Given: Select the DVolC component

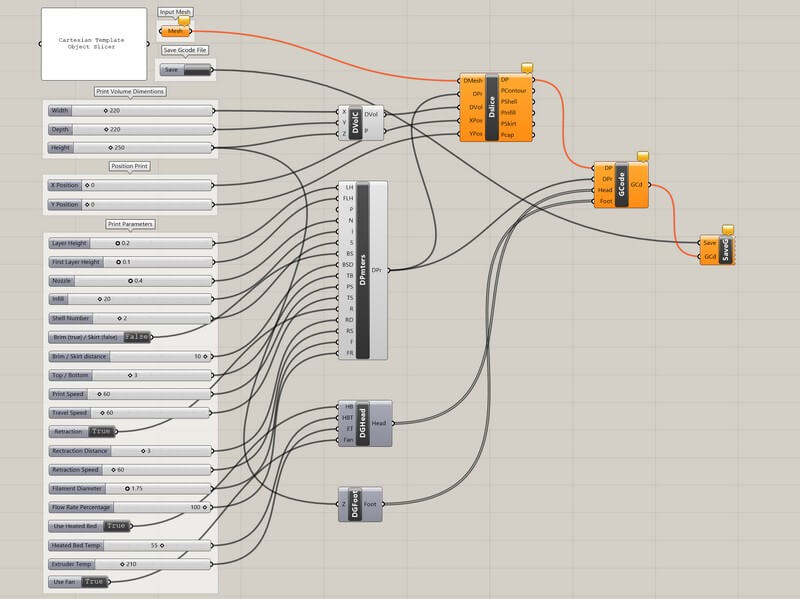Looking at the screenshot, I should pos(358,122).
